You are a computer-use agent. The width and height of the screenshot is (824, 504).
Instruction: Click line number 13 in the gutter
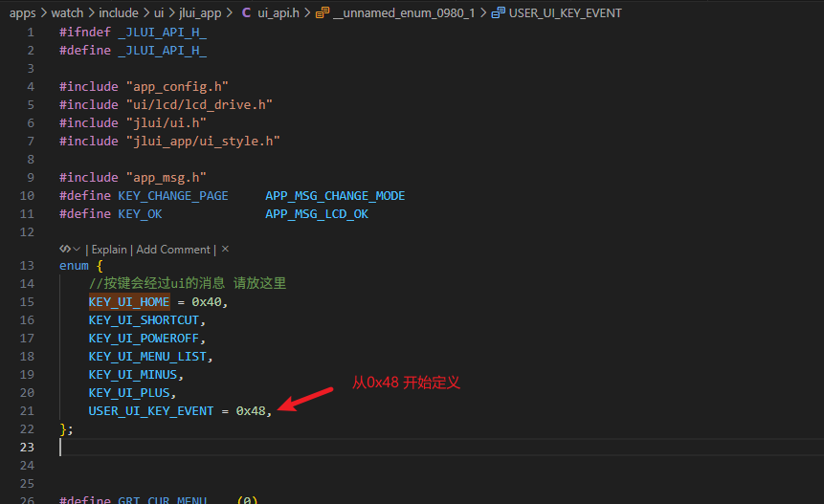[x=27, y=266]
